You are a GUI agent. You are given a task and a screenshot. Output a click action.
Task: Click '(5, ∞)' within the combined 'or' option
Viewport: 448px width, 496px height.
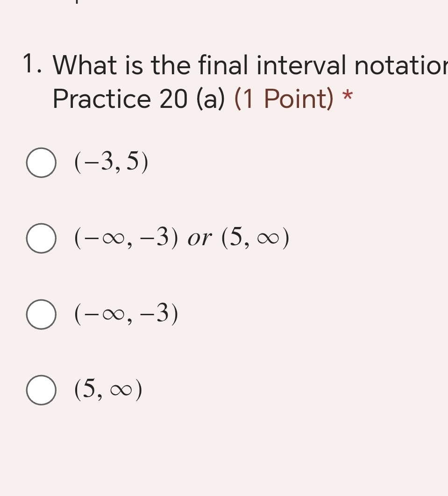[x=255, y=238]
